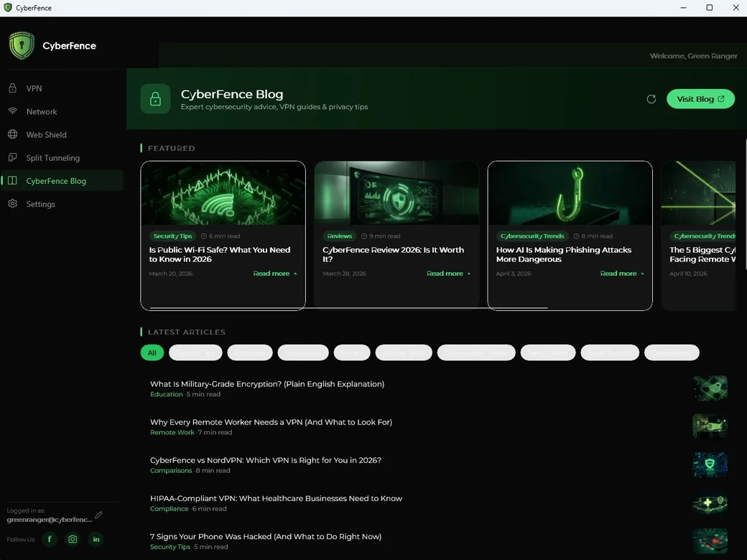Image resolution: width=747 pixels, height=560 pixels.
Task: Filter articles by Family Safety chip
Action: coord(548,353)
